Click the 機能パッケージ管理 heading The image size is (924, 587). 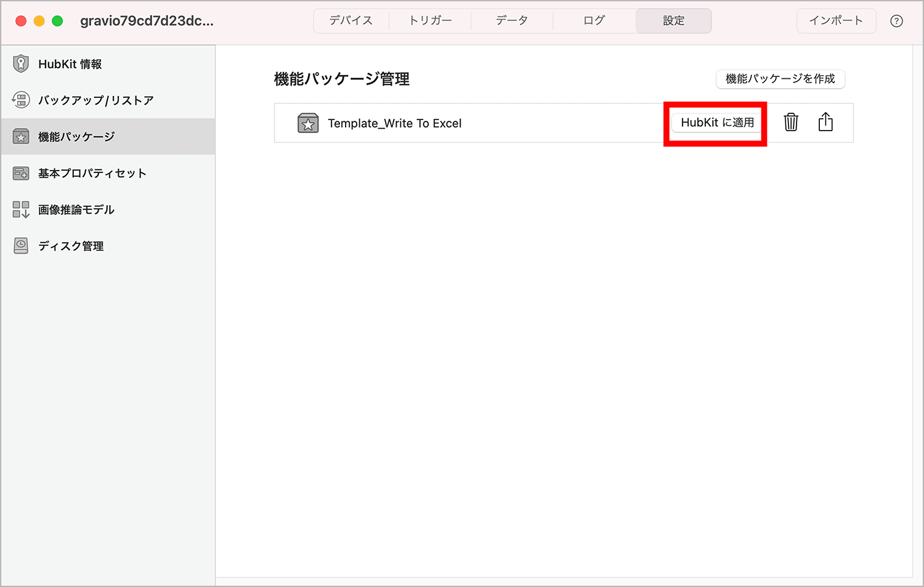(342, 79)
